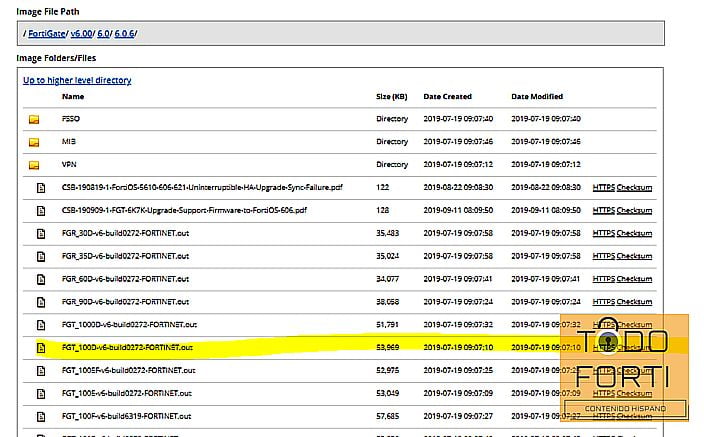Select FGR_60D-v6-build0272-FORTINET.out file name
The width and height of the screenshot is (704, 437).
125,279
